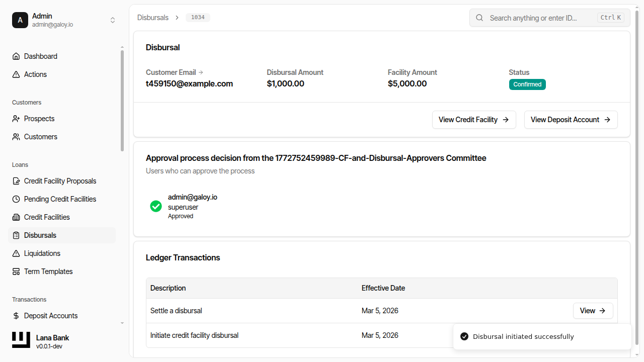644x362 pixels.
Task: Click the Prospects person-plus icon
Action: click(16, 119)
